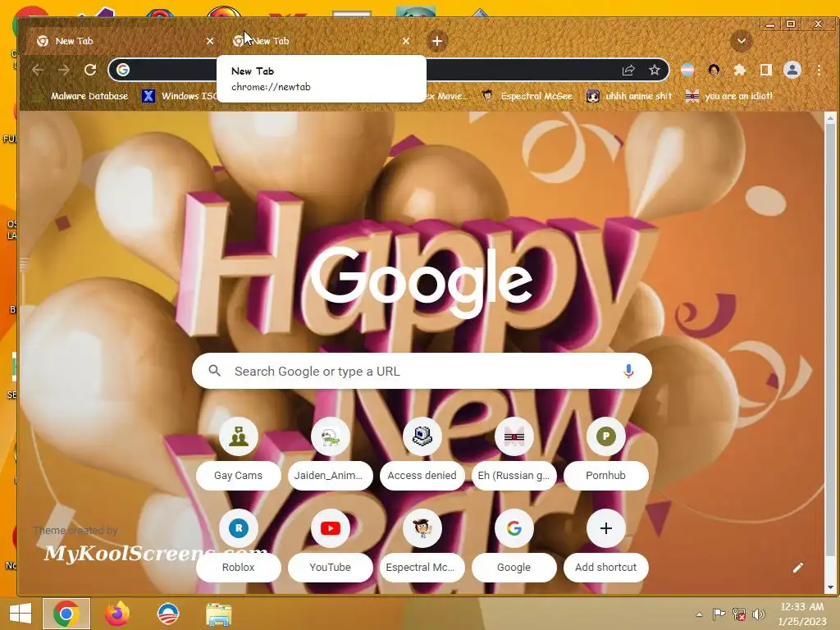Click the Add shortcut plus tile
840x630 pixels.
(606, 545)
